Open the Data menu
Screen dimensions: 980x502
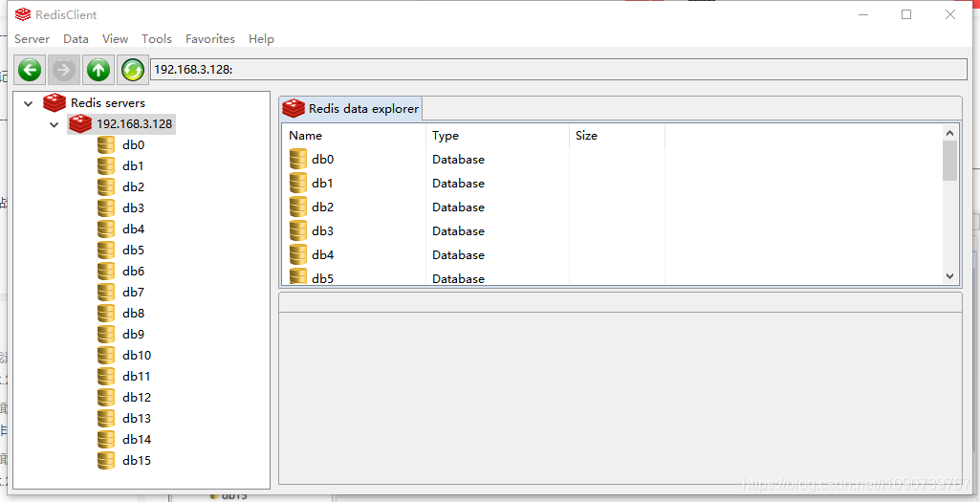[x=76, y=39]
